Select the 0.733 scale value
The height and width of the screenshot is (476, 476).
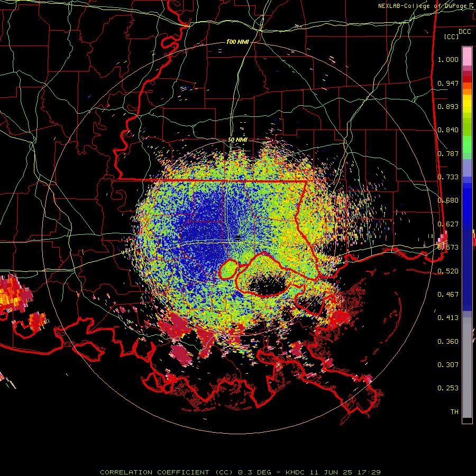coord(448,177)
